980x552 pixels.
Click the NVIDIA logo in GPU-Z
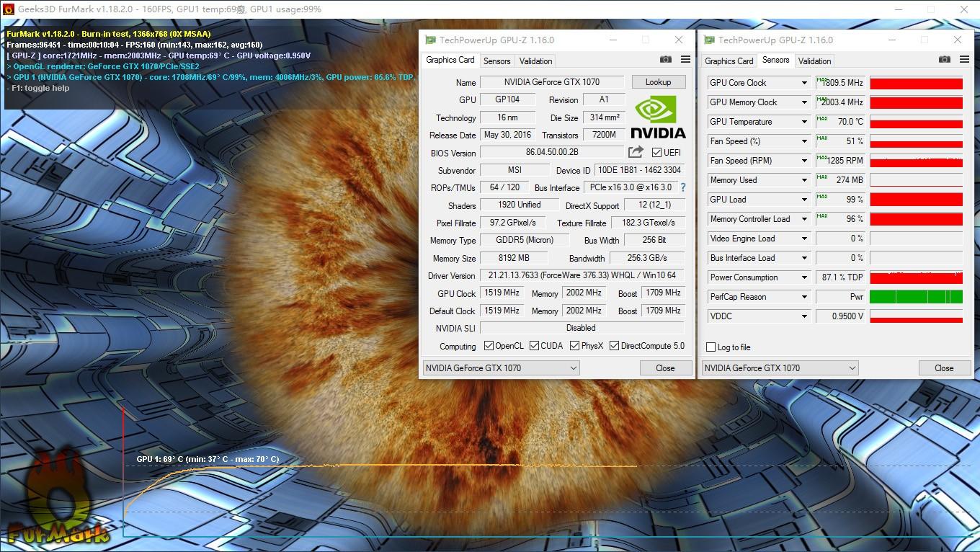click(658, 117)
